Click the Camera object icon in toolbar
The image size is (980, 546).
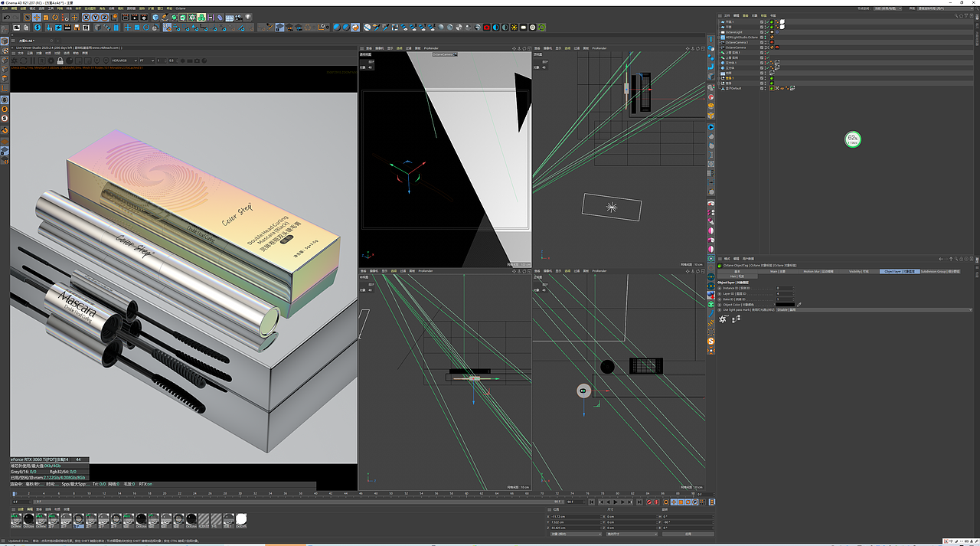(x=238, y=17)
